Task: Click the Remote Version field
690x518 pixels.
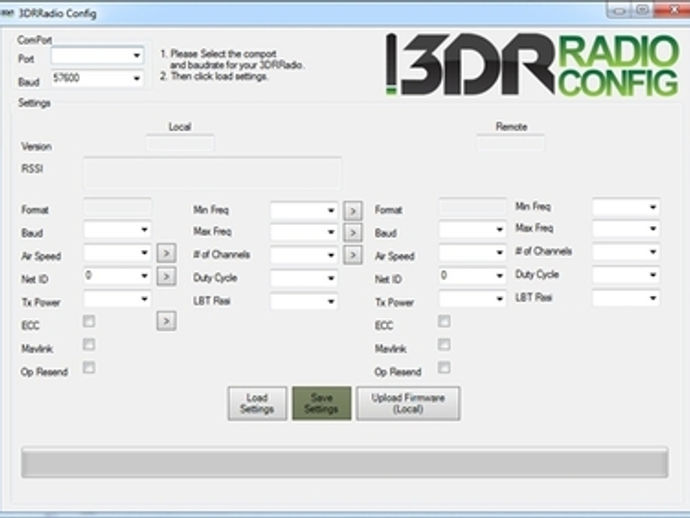Action: click(x=510, y=143)
